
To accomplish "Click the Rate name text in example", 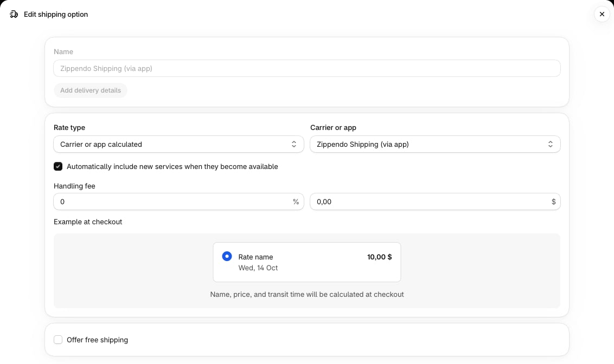I will tap(255, 257).
